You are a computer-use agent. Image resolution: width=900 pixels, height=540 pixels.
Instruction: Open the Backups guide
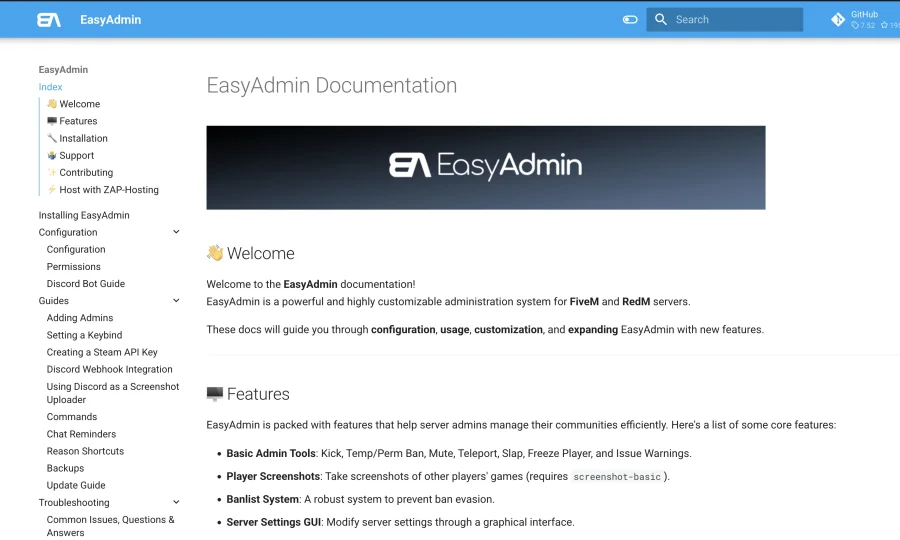coord(65,468)
